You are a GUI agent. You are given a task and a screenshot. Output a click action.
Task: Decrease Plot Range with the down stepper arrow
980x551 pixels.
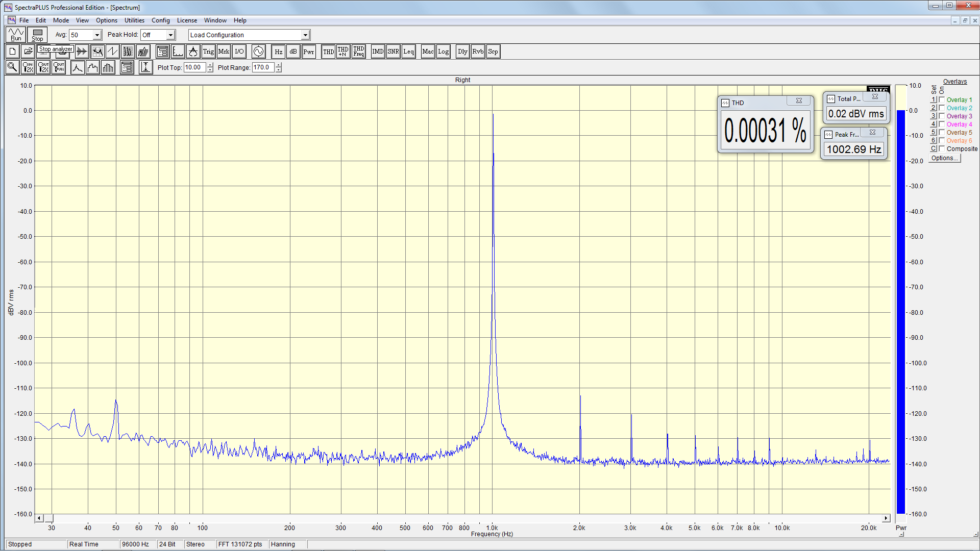click(x=279, y=70)
